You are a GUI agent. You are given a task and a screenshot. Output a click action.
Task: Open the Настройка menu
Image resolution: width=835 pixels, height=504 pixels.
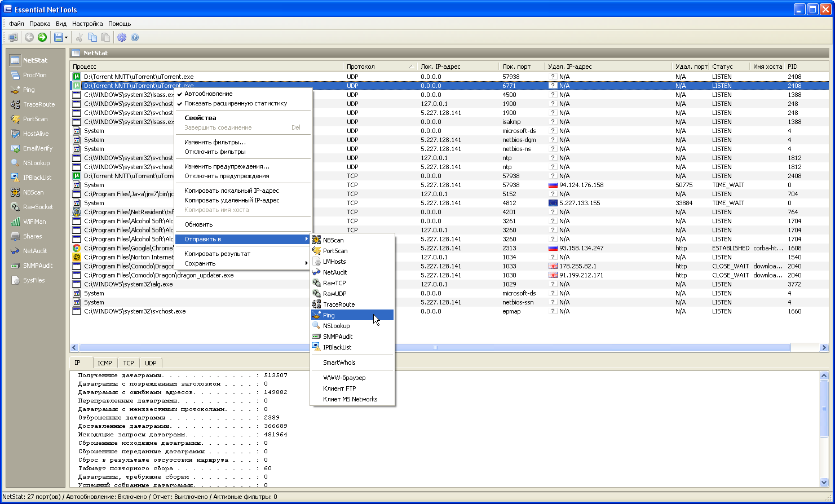(x=87, y=24)
